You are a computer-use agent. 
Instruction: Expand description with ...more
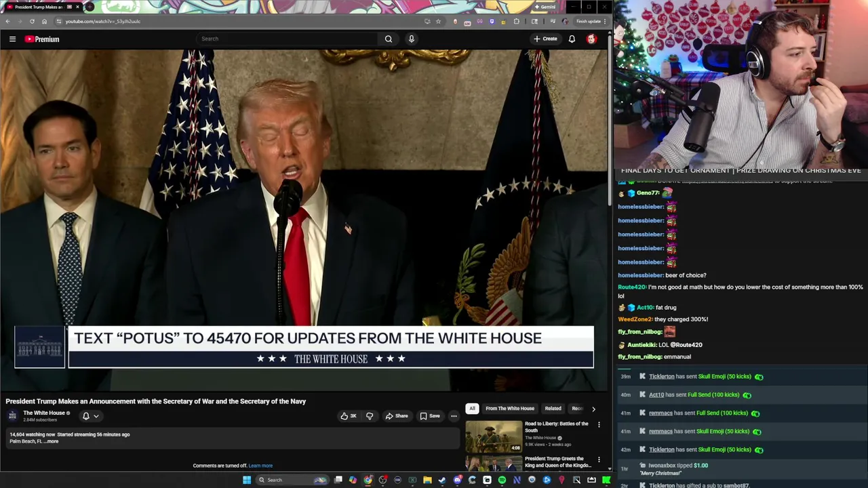pos(52,441)
